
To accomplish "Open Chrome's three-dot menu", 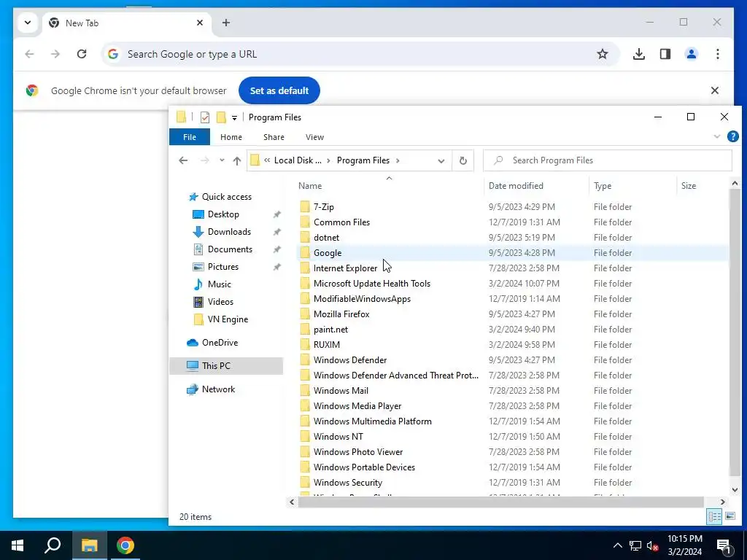I will click(x=718, y=54).
